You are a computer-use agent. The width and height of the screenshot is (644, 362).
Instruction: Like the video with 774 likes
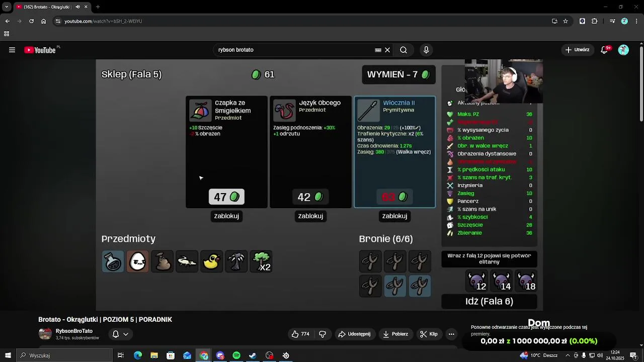click(300, 334)
